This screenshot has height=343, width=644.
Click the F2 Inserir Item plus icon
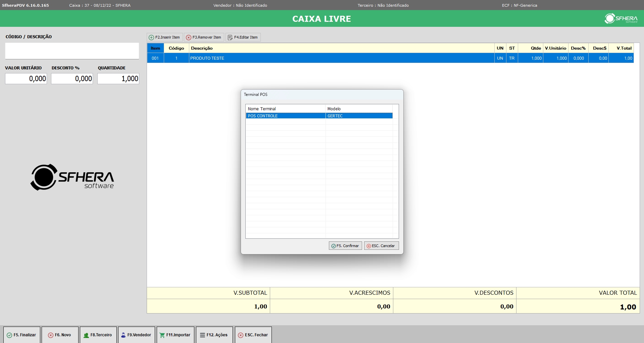151,38
